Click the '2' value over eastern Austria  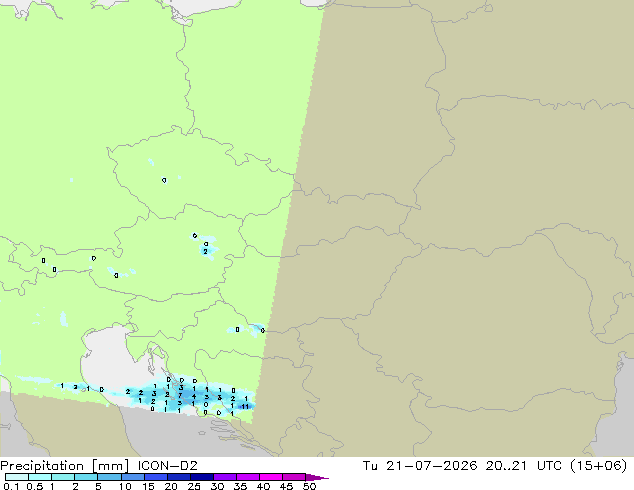(x=205, y=251)
